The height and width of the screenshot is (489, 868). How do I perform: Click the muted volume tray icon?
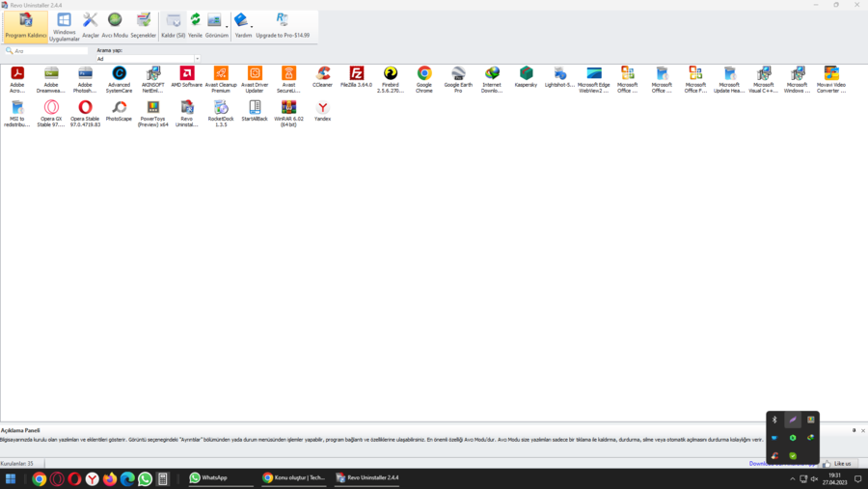[x=814, y=479]
